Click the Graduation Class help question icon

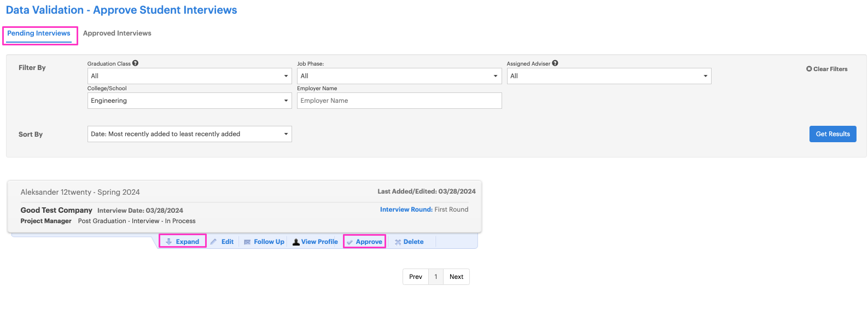point(135,63)
